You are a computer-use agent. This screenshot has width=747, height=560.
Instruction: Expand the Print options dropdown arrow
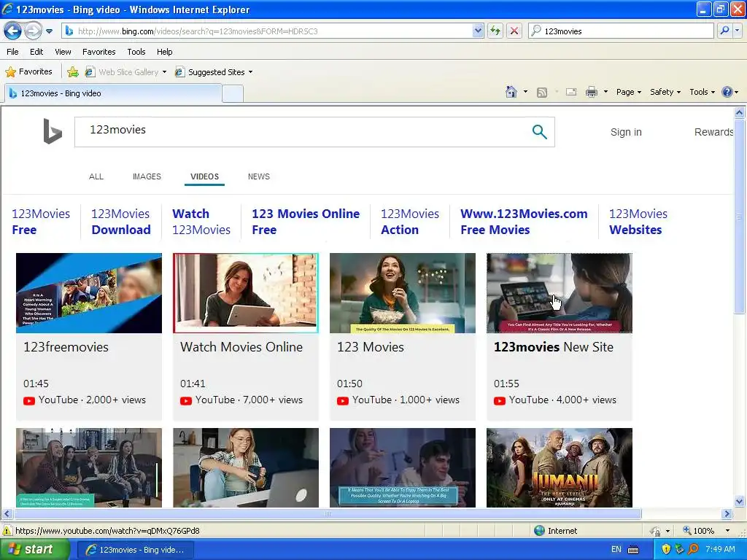(605, 92)
